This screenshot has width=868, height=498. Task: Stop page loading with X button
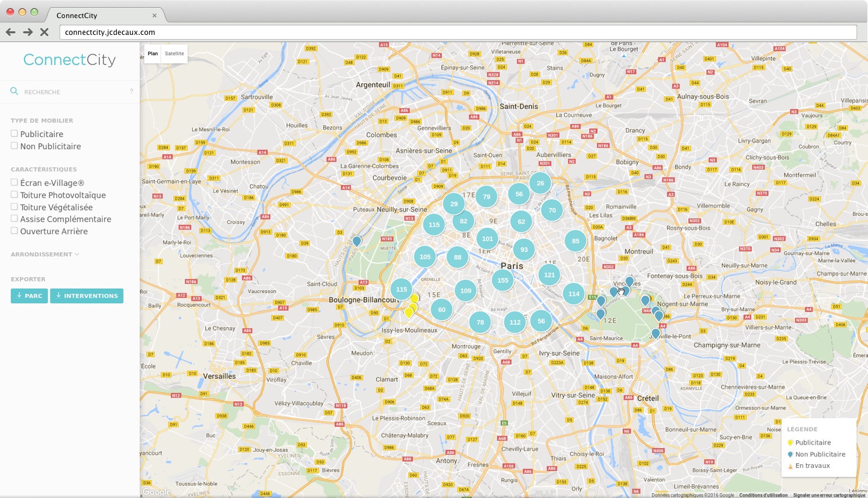[x=44, y=32]
